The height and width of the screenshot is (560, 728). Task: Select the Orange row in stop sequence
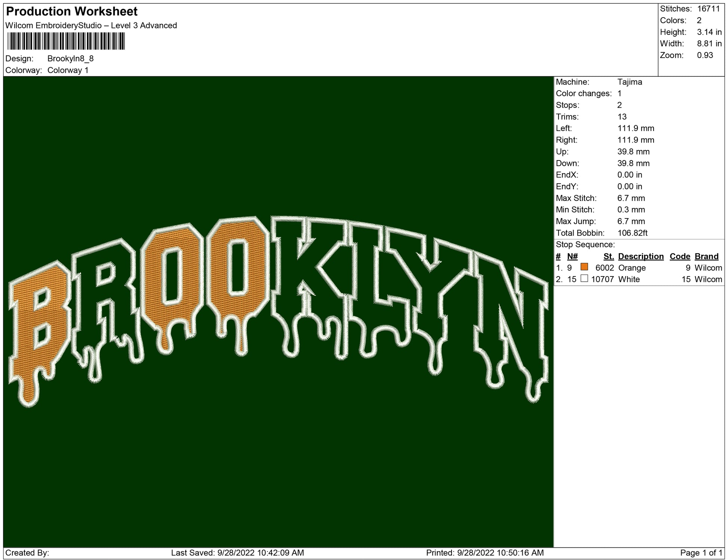632,268
